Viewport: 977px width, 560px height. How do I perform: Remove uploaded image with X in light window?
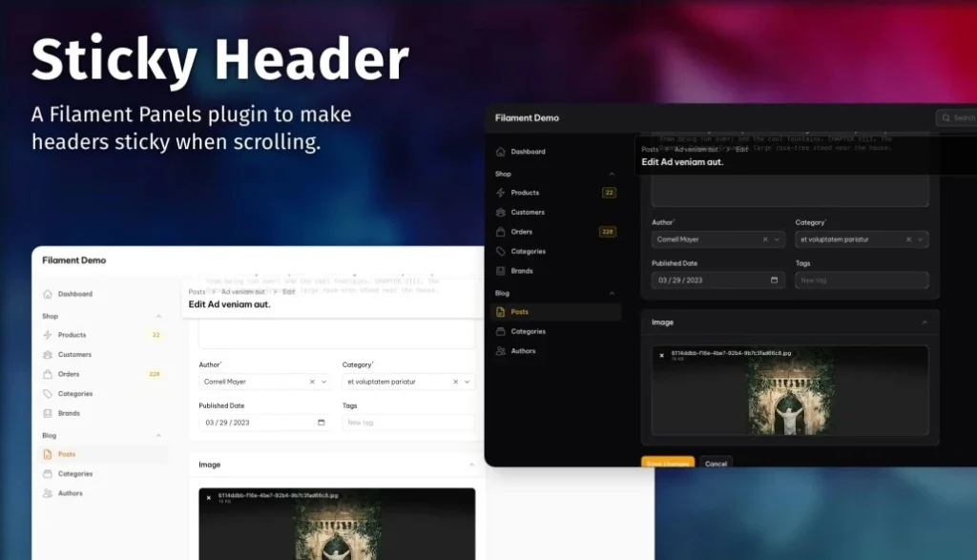coord(209,498)
